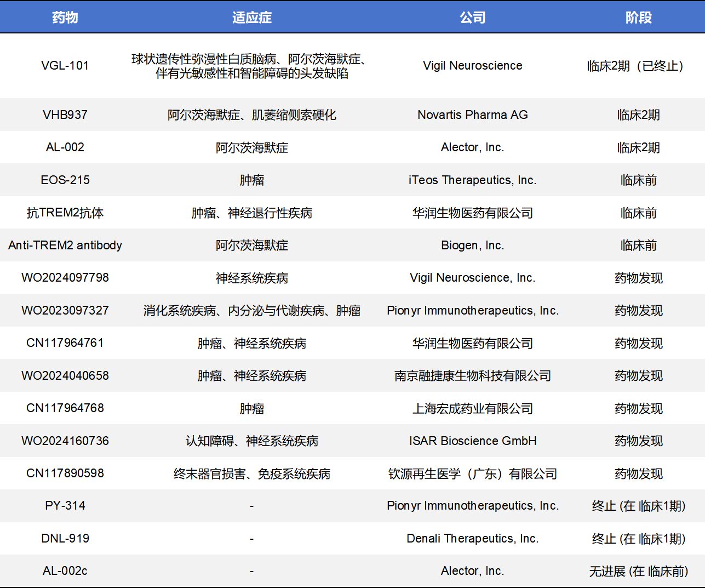Select the AL-002 drug cell
The width and height of the screenshot is (705, 588).
click(x=65, y=147)
